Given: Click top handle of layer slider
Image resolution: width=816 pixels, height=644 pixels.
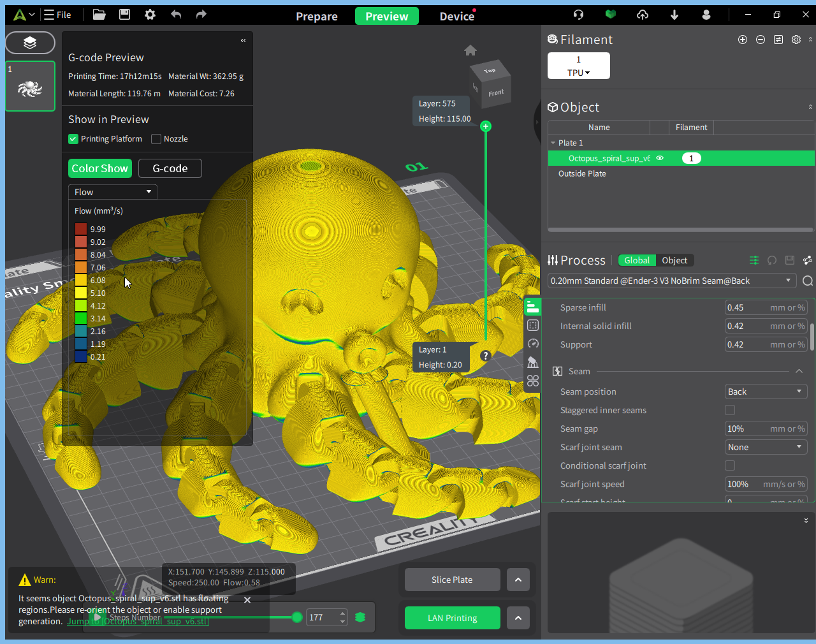Looking at the screenshot, I should (x=486, y=126).
